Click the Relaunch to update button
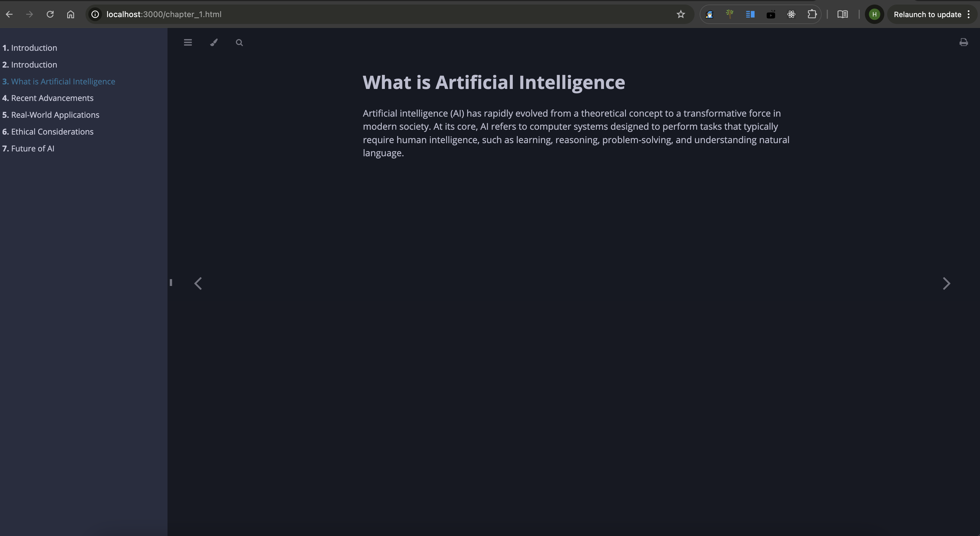The image size is (980, 536). click(x=928, y=14)
